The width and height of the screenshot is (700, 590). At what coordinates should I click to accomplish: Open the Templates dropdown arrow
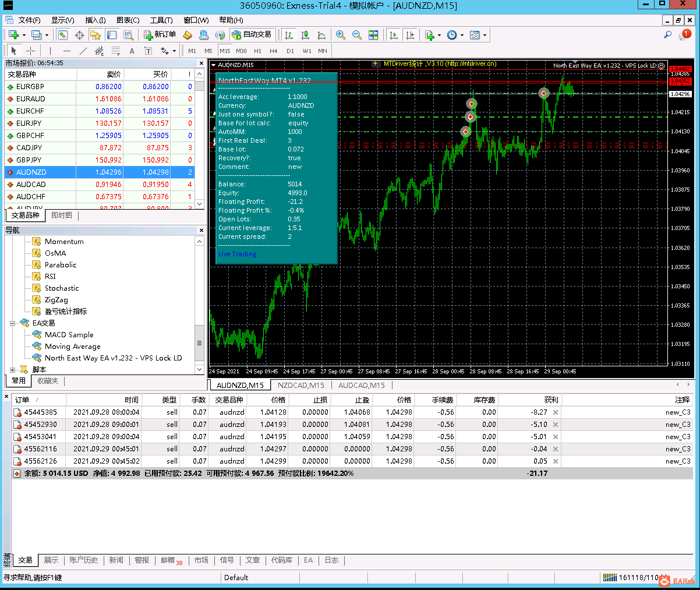point(485,35)
